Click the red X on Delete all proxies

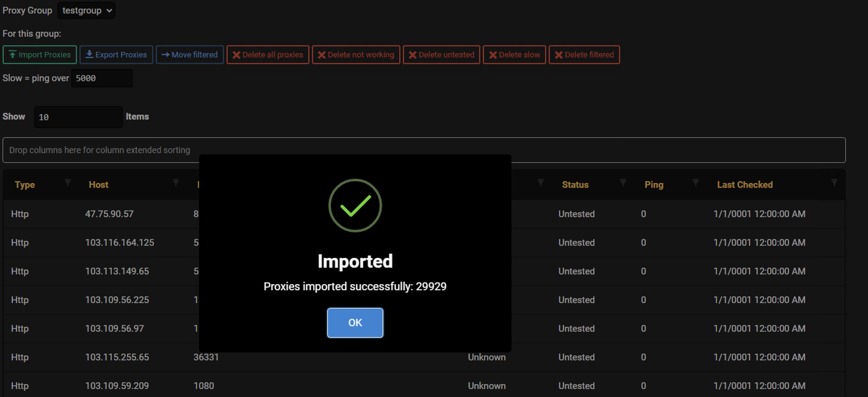tap(237, 55)
